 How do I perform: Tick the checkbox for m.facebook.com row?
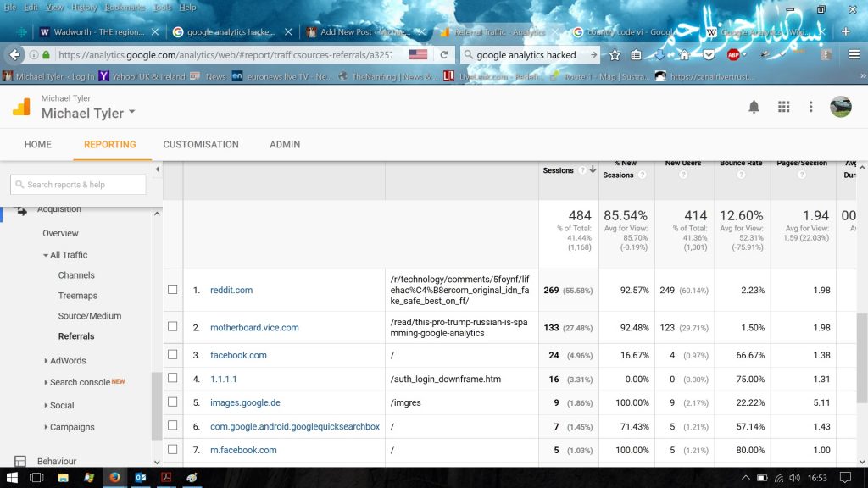tap(173, 449)
